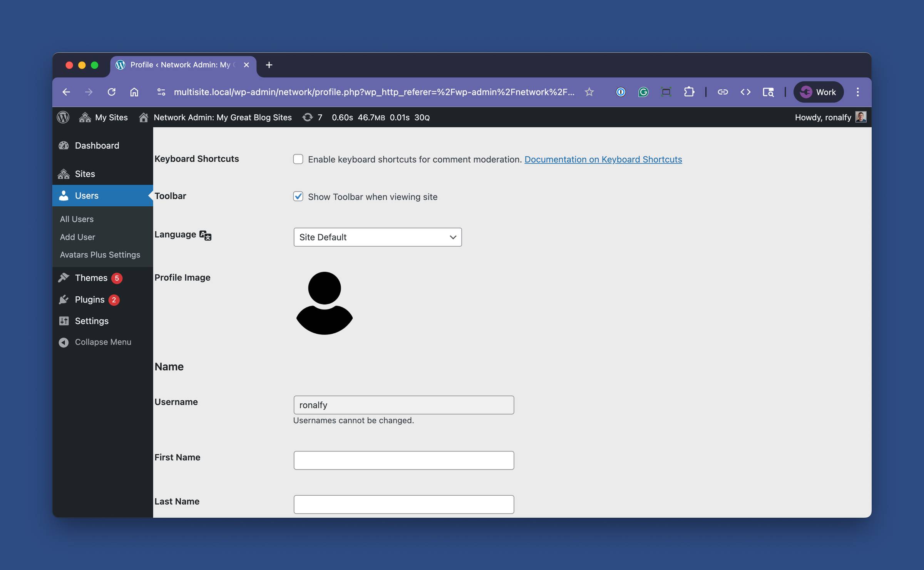Click the Themes paintbrush icon
924x570 pixels.
(x=64, y=278)
